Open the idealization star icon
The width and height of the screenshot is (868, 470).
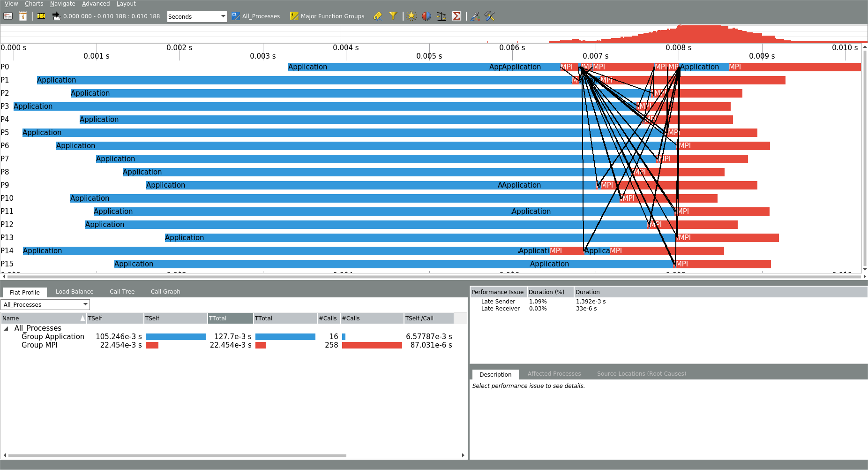(x=412, y=16)
